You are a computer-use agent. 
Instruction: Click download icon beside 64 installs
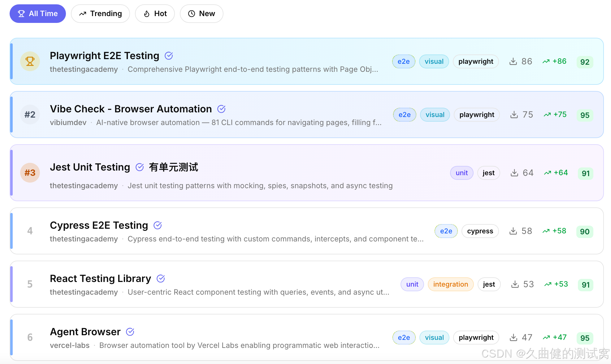tap(514, 173)
